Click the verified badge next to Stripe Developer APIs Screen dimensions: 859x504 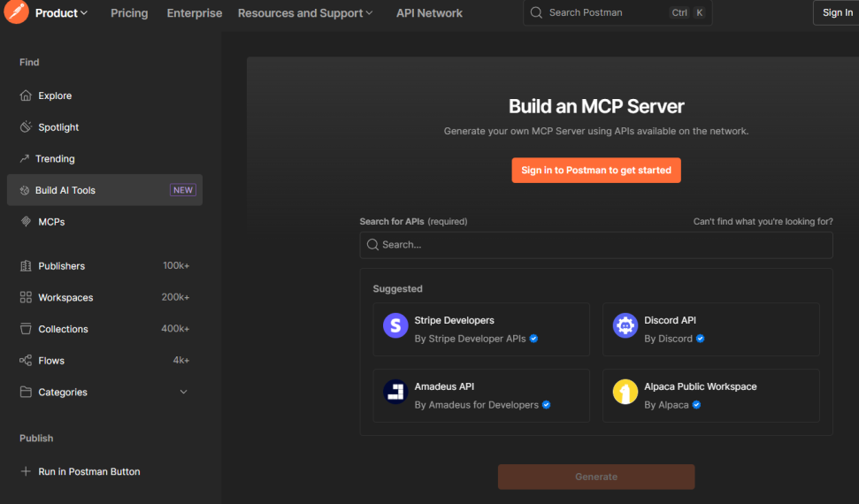533,339
